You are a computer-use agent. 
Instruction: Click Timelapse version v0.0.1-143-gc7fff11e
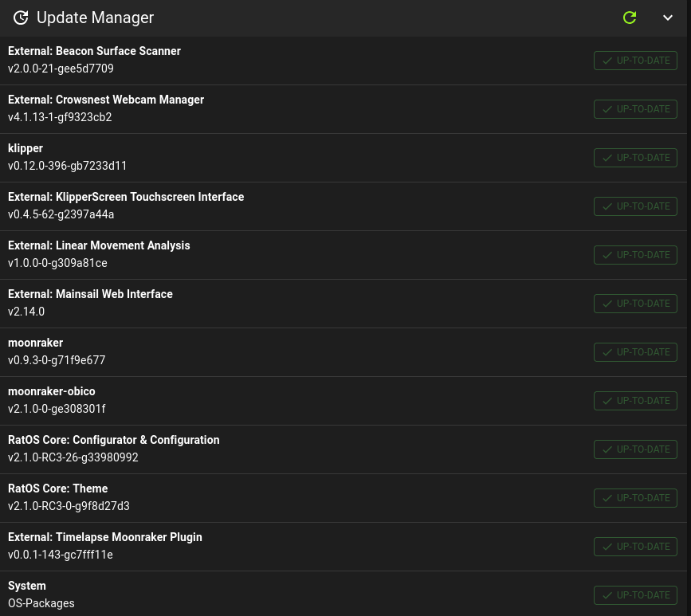(61, 555)
